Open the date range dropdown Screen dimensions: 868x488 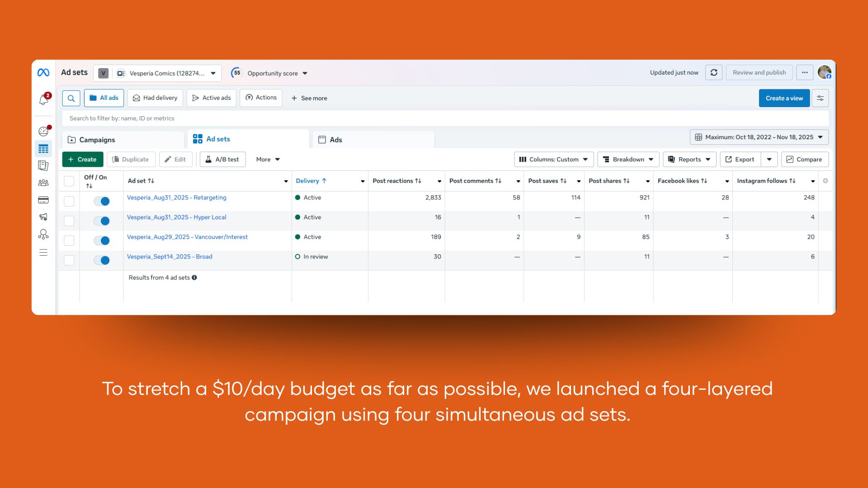(x=759, y=137)
